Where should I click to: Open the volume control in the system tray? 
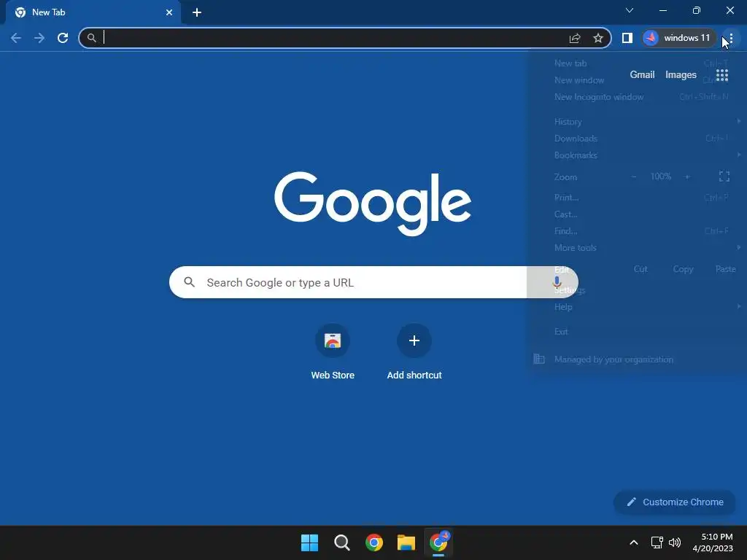(675, 542)
